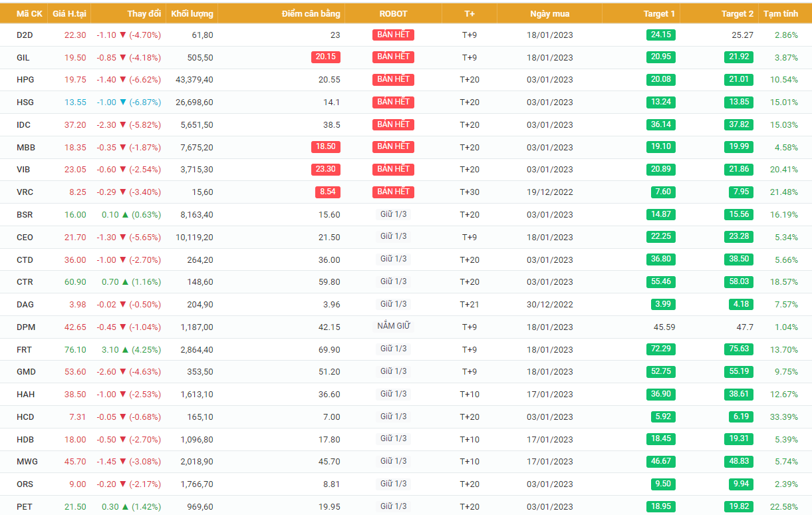Click the 30/12/2022 purchase date for DAG
This screenshot has width=812, height=515.
click(549, 305)
